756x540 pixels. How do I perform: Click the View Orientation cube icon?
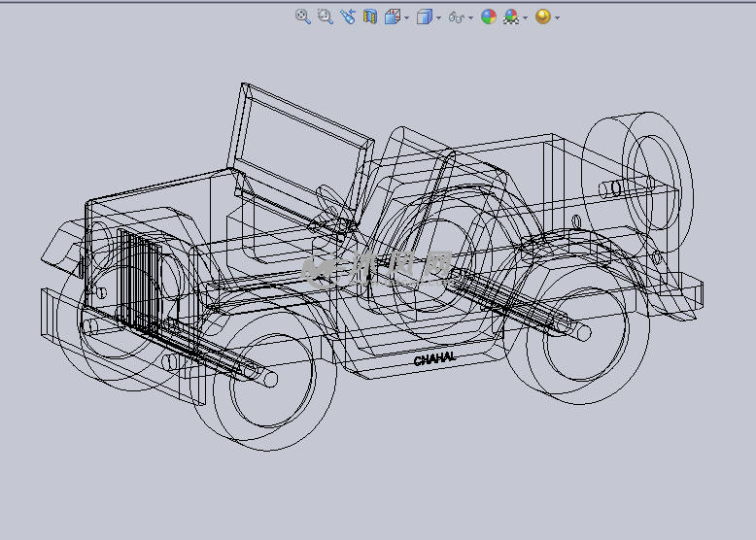click(393, 17)
